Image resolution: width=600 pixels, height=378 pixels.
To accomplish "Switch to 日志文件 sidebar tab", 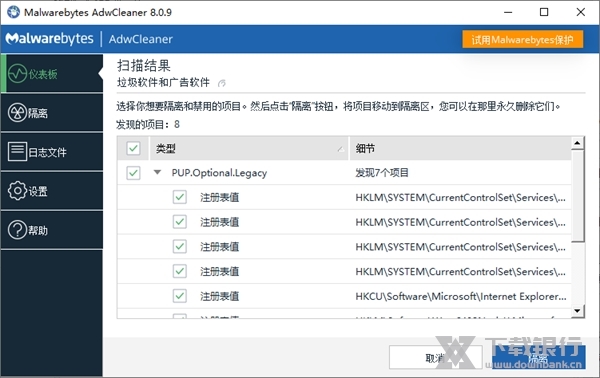I will (52, 152).
